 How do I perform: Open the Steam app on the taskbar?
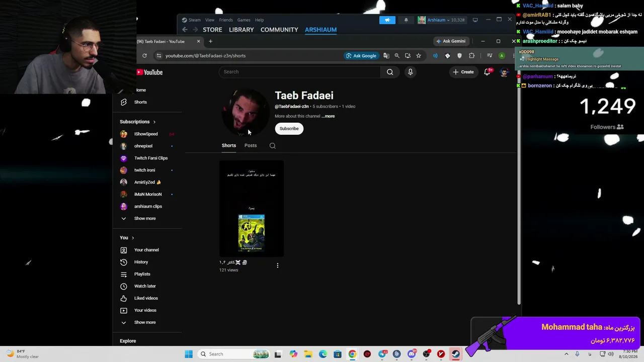coord(455,354)
